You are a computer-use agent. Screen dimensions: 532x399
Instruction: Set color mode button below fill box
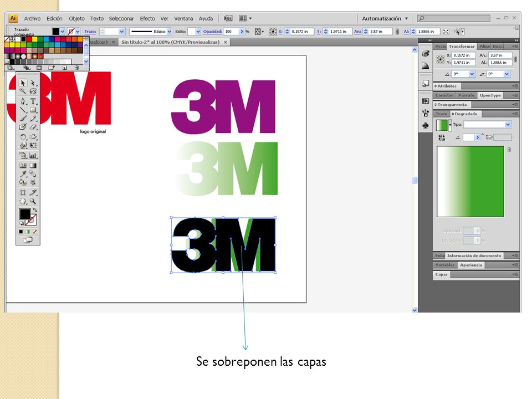(21, 232)
